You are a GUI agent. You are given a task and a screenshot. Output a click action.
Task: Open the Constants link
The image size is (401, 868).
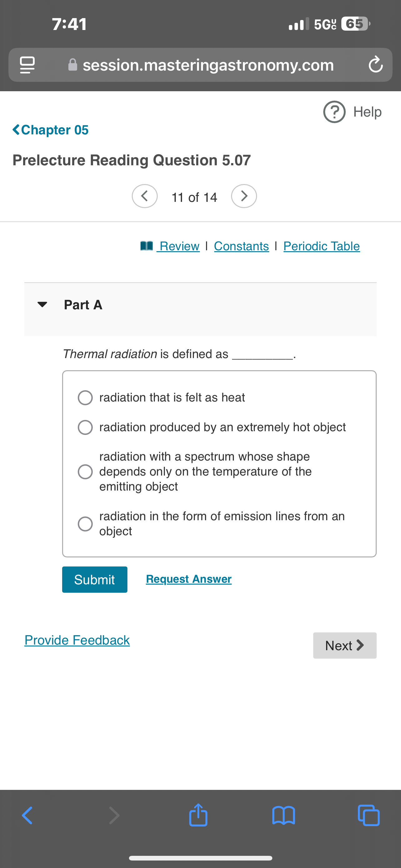tap(241, 246)
